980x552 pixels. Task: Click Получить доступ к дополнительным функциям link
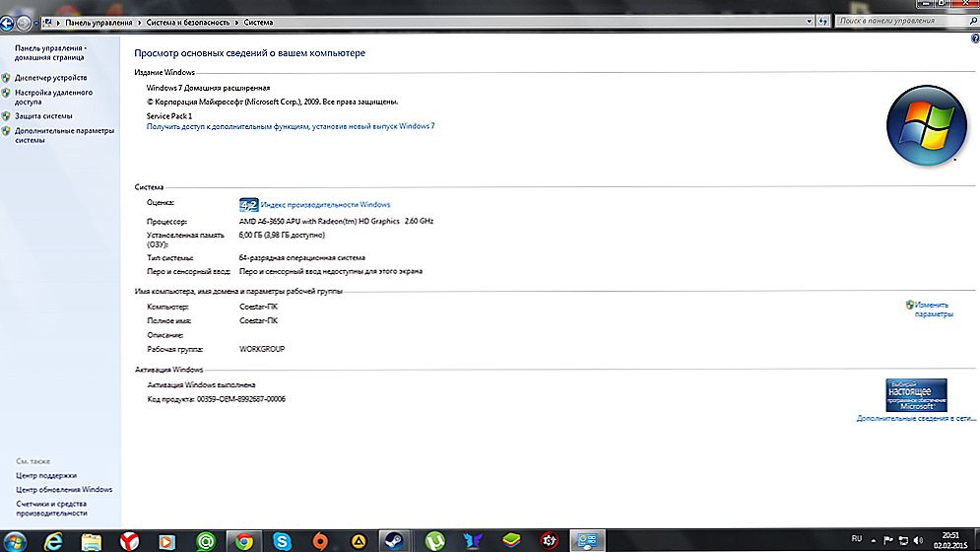pyautogui.click(x=290, y=126)
